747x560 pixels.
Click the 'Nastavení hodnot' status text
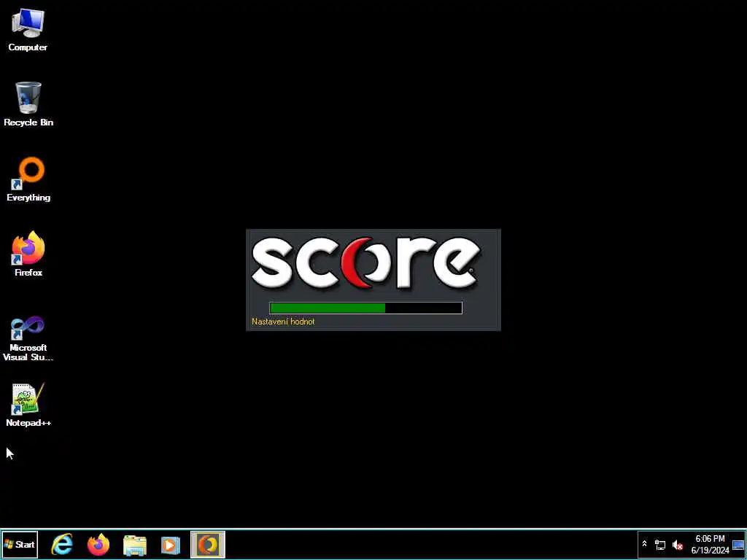283,322
